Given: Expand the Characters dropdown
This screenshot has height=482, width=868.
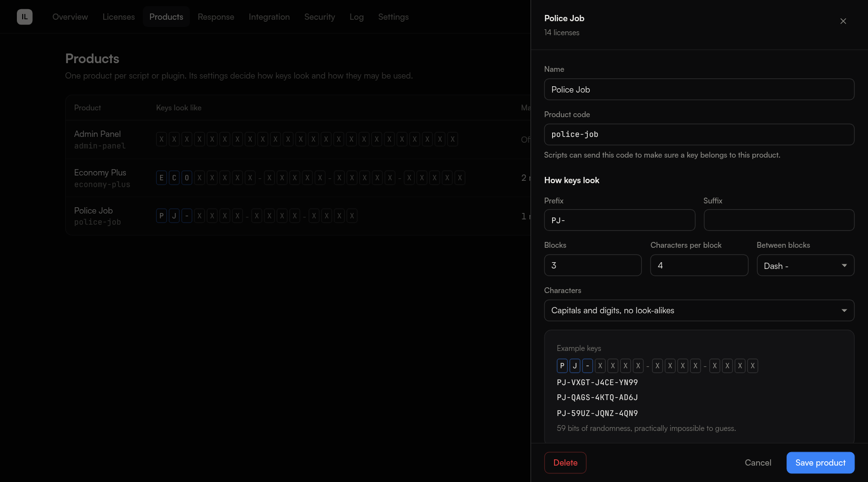Looking at the screenshot, I should pos(699,311).
